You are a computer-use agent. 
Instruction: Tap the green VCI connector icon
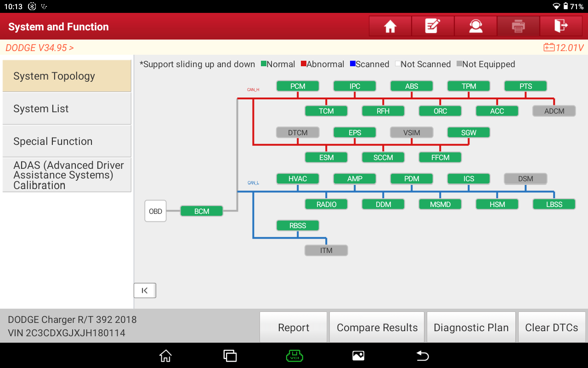pos(294,356)
